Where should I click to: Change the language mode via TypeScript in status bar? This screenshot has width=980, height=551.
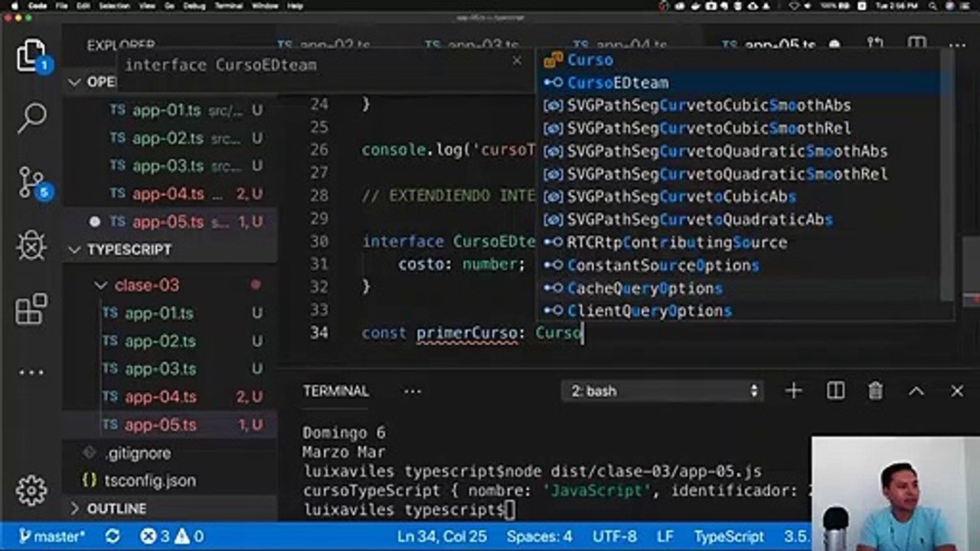(728, 536)
